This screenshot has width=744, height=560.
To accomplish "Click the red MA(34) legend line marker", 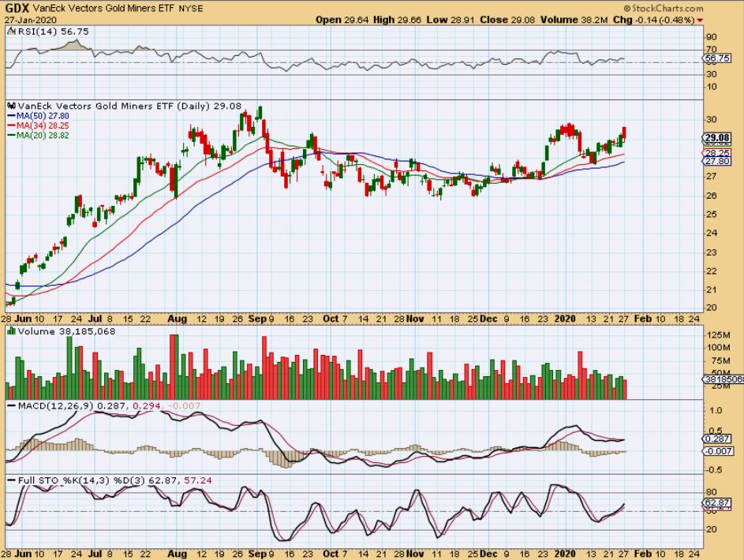I will tap(11, 125).
